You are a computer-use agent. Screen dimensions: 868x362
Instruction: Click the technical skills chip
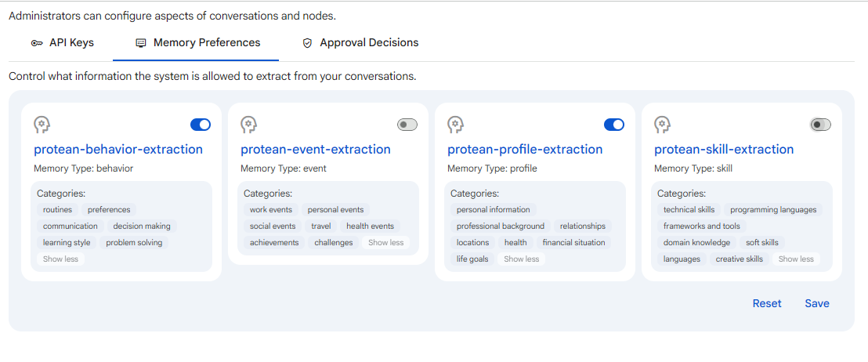click(689, 210)
